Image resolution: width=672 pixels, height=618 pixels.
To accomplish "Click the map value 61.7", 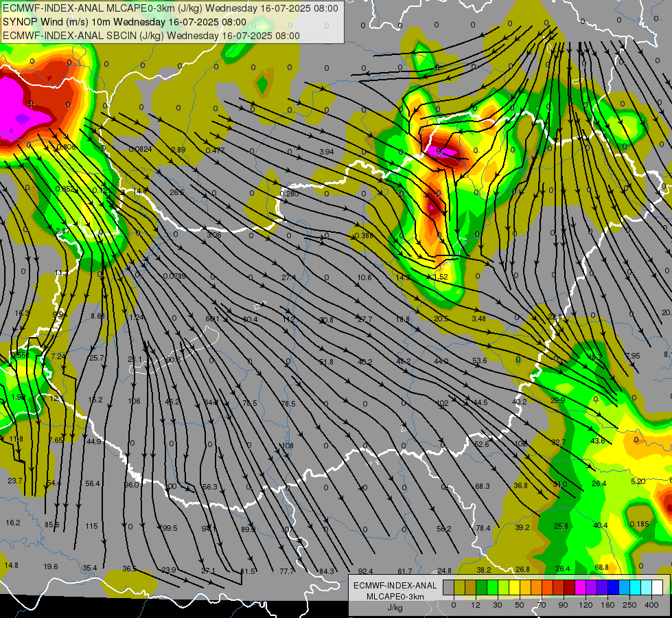I will [404, 571].
